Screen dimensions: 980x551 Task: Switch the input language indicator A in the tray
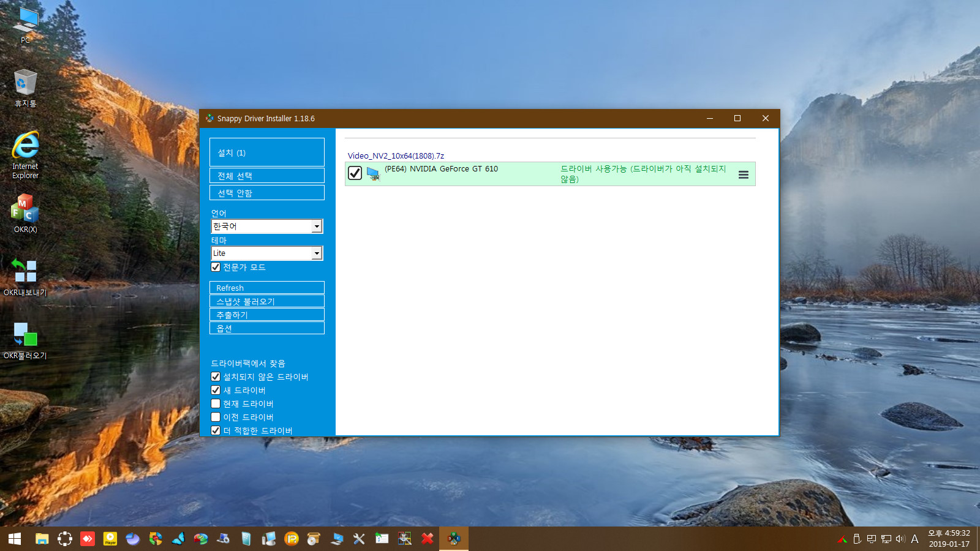[x=914, y=539]
